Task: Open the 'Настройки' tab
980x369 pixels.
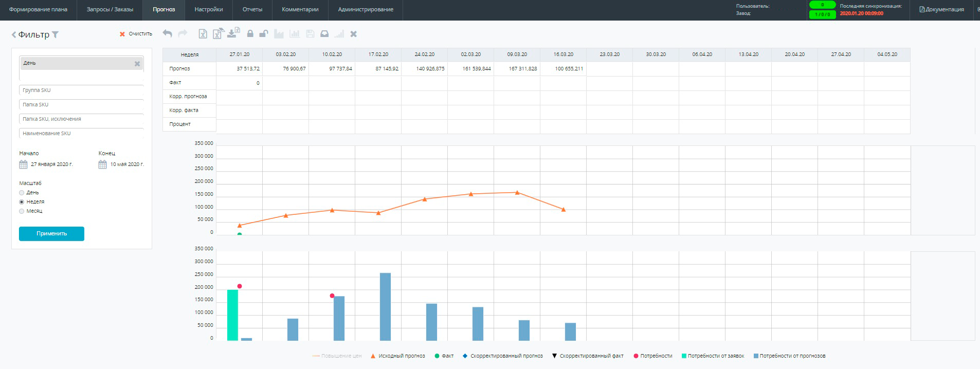Action: 209,10
